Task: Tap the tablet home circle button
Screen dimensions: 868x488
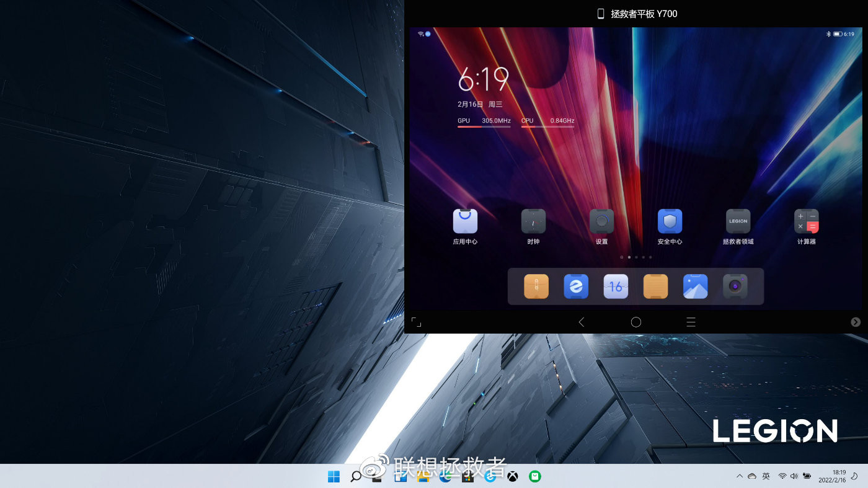Action: click(635, 322)
